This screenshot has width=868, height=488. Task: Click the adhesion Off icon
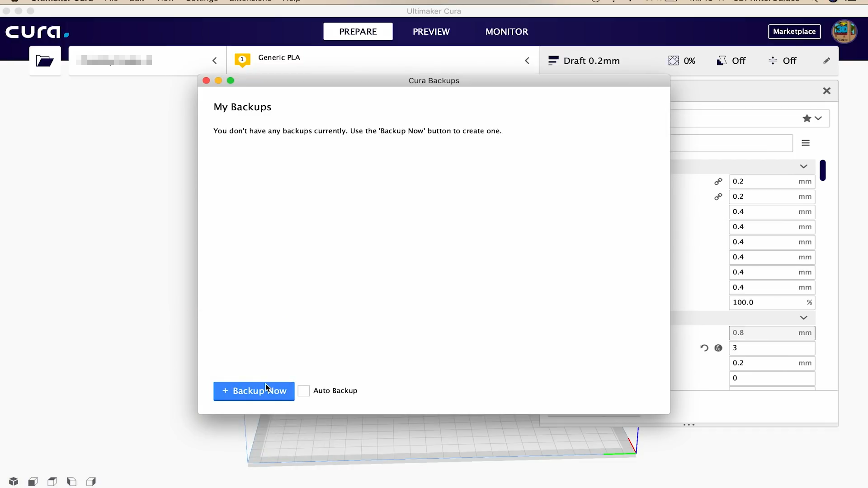point(773,61)
